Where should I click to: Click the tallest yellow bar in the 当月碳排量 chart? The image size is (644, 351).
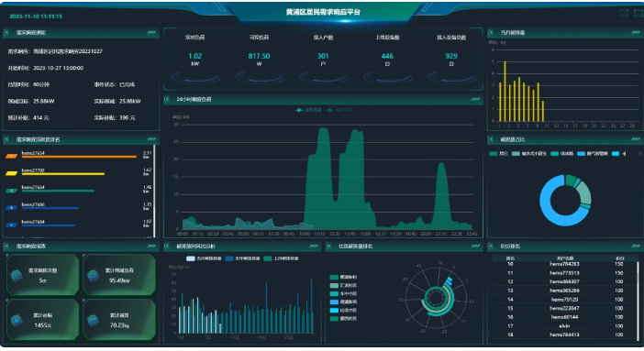click(505, 91)
